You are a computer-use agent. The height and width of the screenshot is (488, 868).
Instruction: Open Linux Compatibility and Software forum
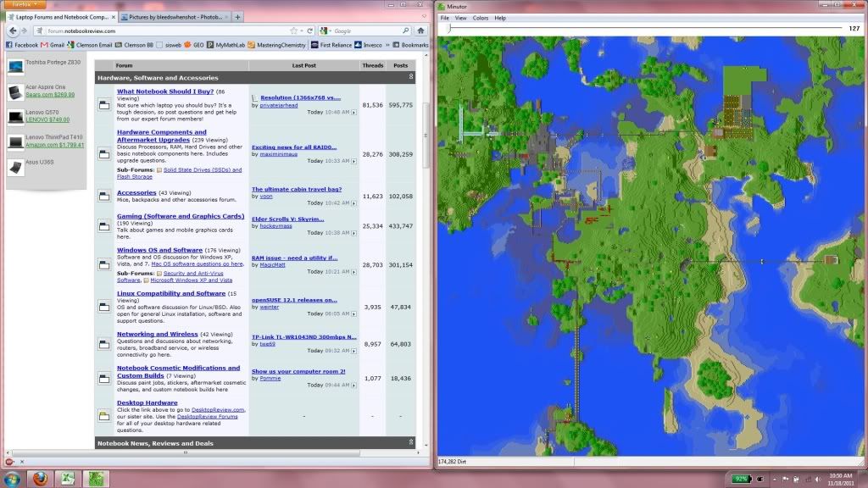tap(171, 293)
